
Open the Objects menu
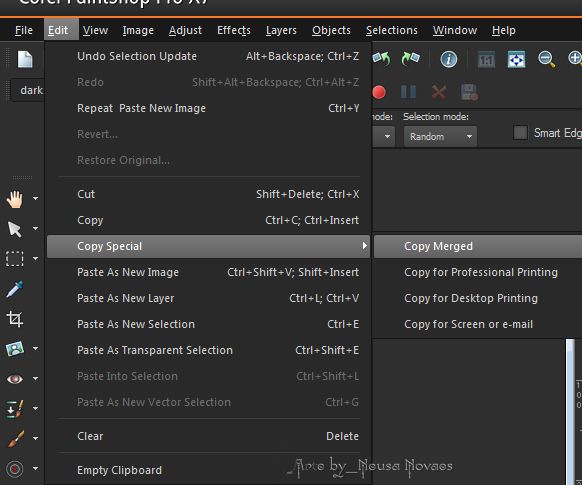click(331, 30)
